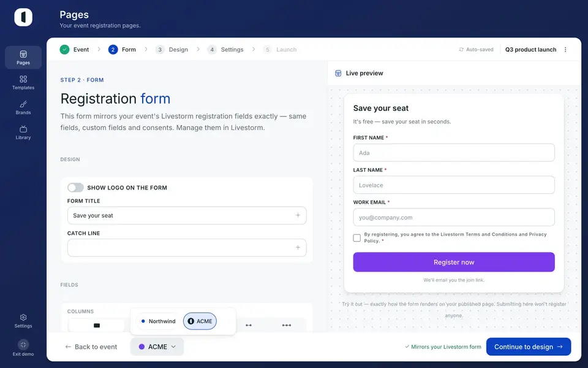
Task: Open Settings in the sidebar
Action: tap(23, 321)
